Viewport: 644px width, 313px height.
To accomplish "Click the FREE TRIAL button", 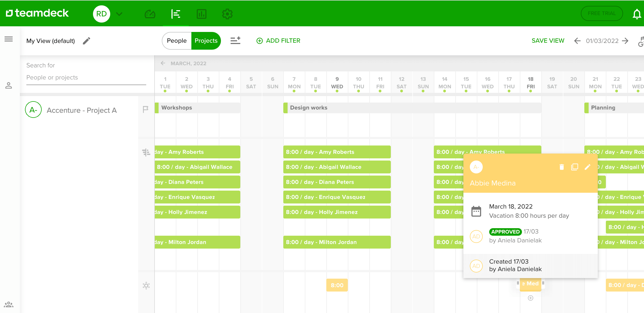I will (602, 13).
